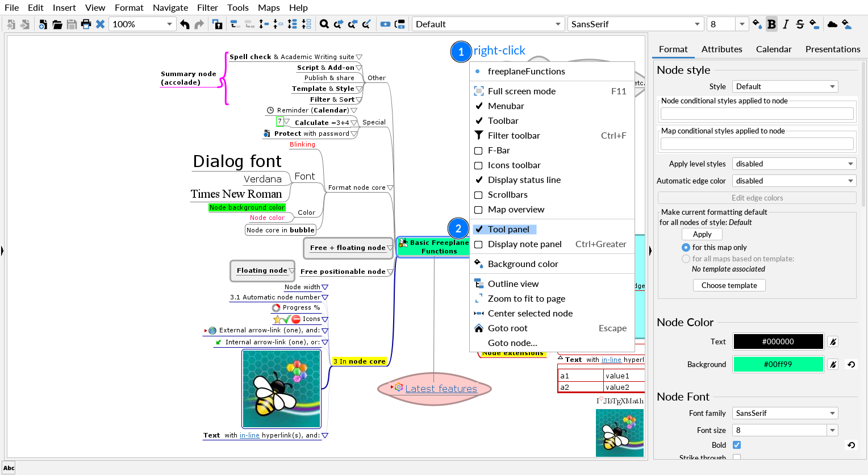
Task: Uncheck the Bold checkbox in Node Font
Action: pos(737,445)
